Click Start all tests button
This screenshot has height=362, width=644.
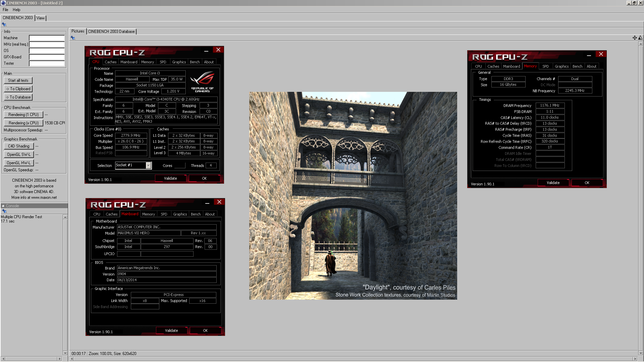coord(18,80)
